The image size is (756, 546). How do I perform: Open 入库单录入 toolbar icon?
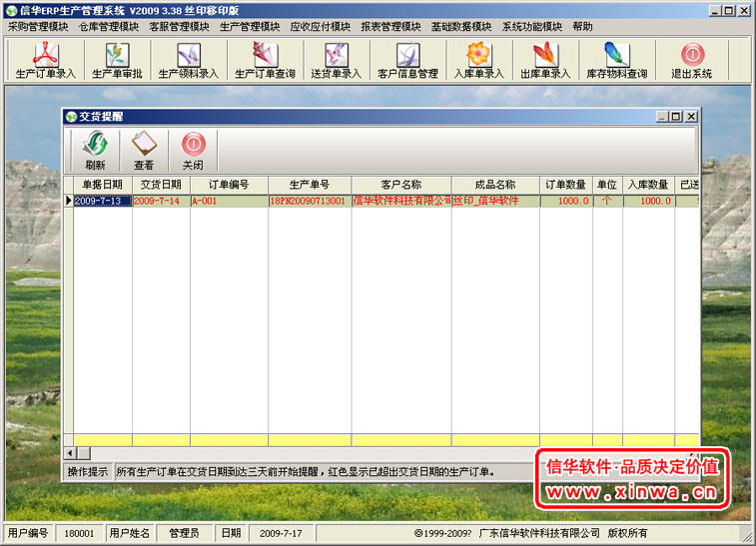pyautogui.click(x=478, y=60)
